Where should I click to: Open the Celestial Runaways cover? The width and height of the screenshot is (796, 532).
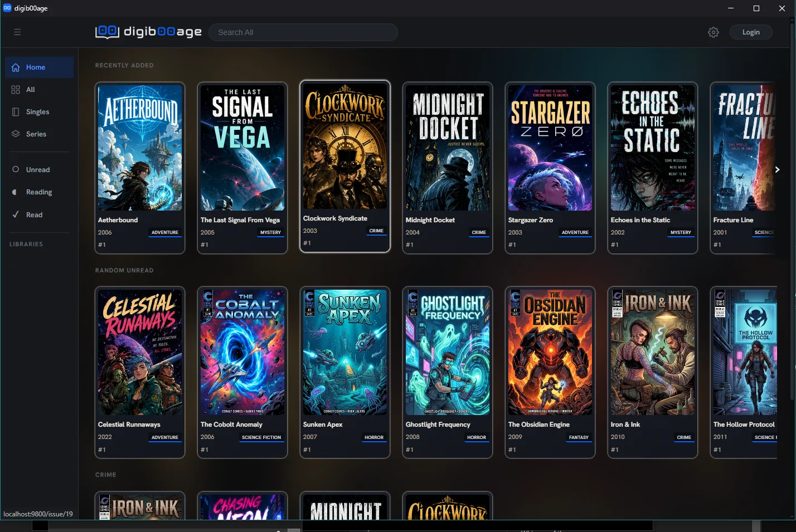click(140, 352)
